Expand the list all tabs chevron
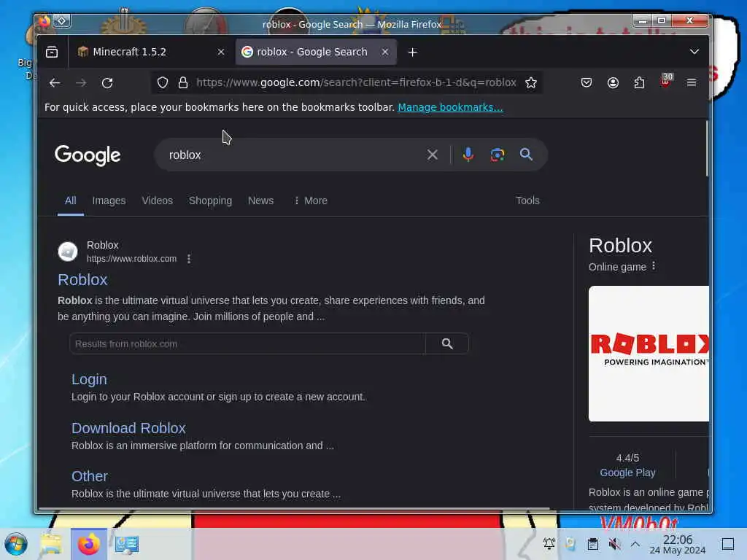The image size is (747, 560). [694, 52]
